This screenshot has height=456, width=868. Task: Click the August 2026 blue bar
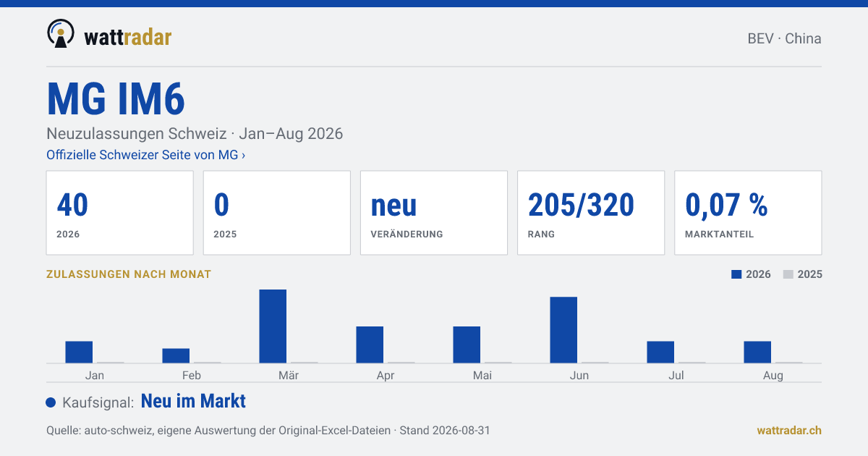tap(757, 352)
